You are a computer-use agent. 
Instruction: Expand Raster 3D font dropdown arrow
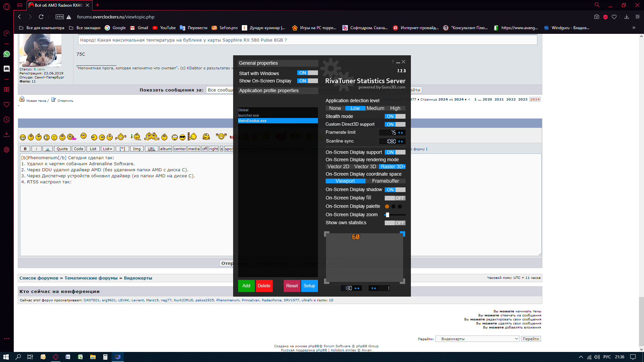[405, 167]
